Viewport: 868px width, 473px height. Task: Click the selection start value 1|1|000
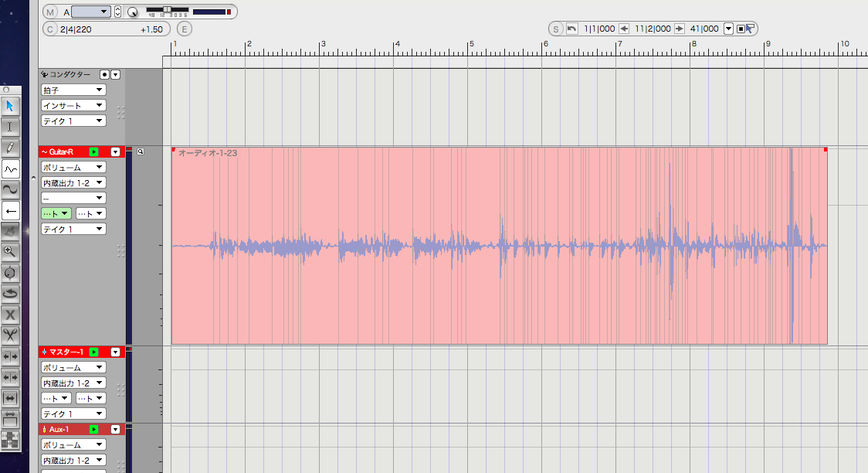tap(599, 29)
